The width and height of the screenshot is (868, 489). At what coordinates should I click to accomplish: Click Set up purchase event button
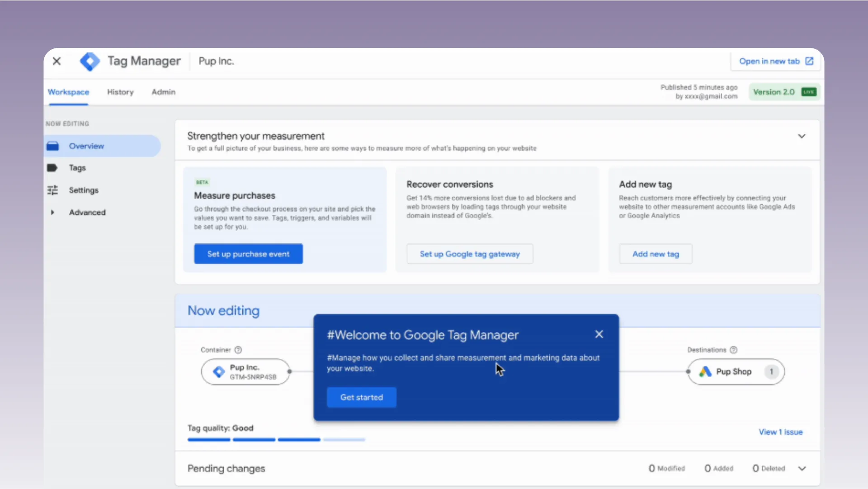[248, 254]
